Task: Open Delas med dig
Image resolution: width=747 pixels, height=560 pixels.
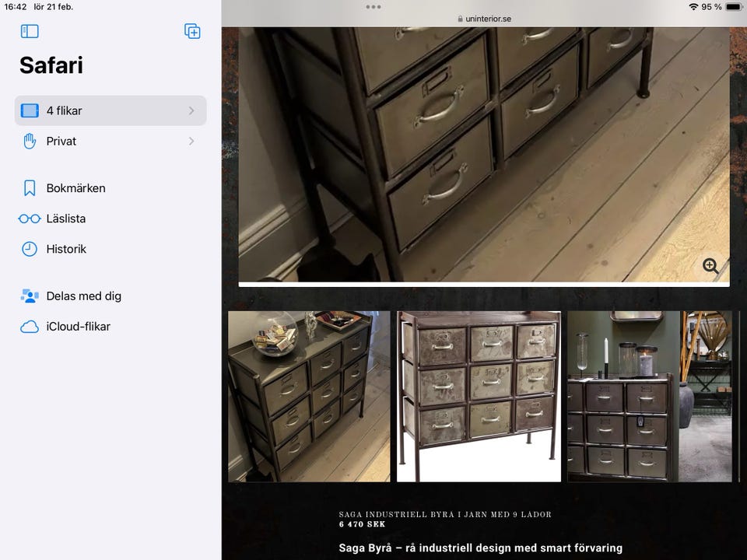Action: click(x=110, y=296)
